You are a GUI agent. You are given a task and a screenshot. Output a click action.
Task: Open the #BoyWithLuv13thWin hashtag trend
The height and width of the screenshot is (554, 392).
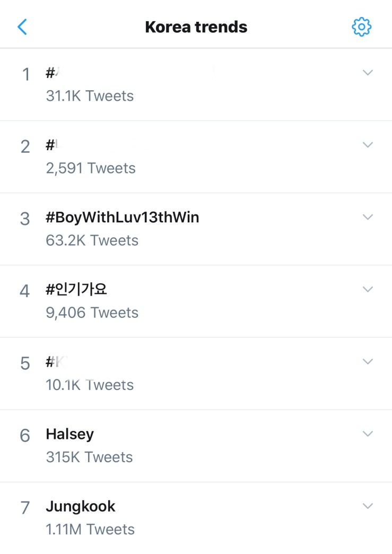[123, 217]
